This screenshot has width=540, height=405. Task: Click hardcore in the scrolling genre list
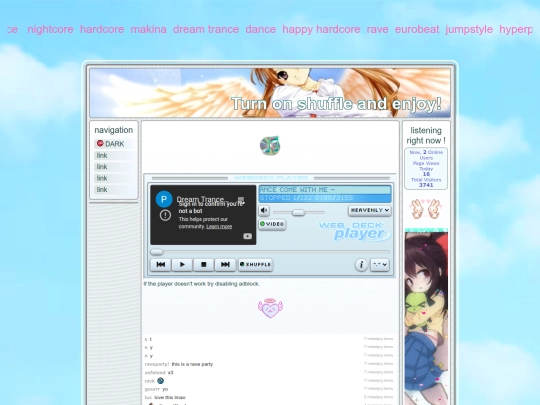tap(102, 29)
